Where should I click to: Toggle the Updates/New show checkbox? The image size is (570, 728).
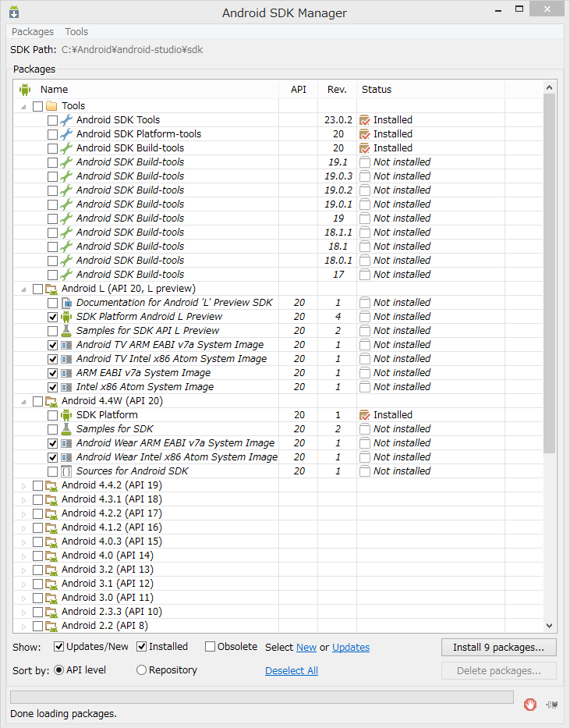59,647
